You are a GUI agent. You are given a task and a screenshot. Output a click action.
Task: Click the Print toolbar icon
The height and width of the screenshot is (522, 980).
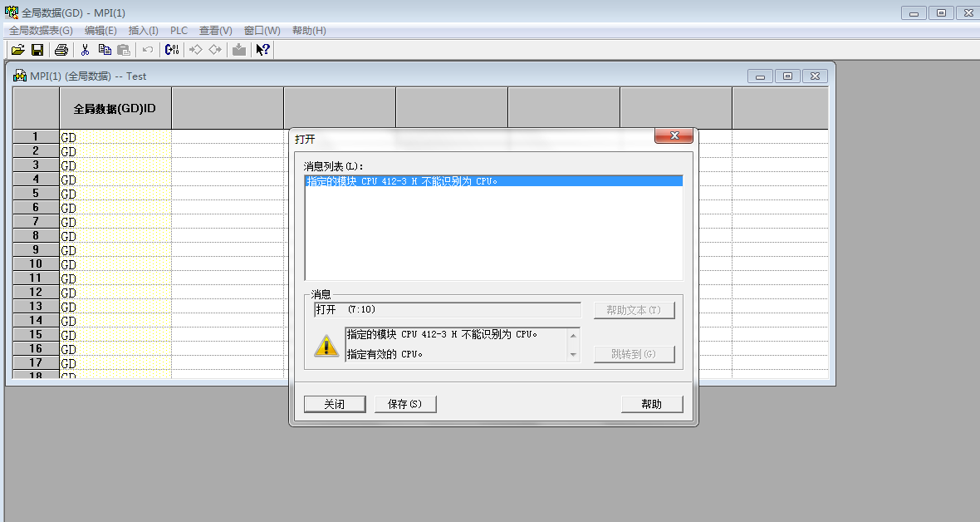pyautogui.click(x=61, y=49)
